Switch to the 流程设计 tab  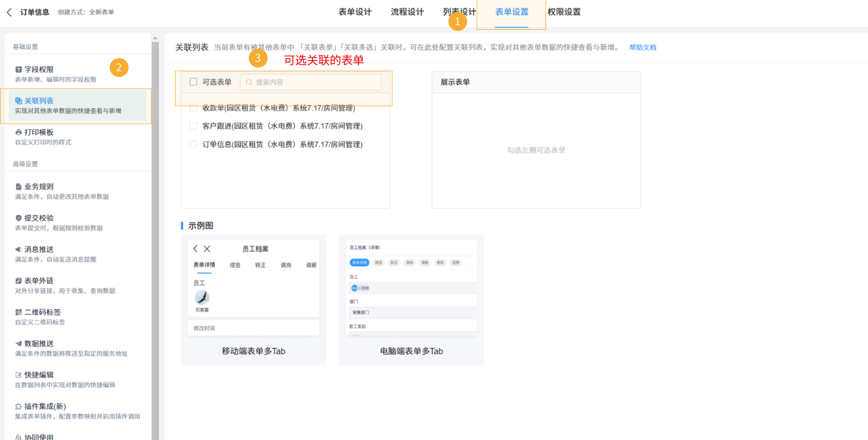(x=407, y=12)
